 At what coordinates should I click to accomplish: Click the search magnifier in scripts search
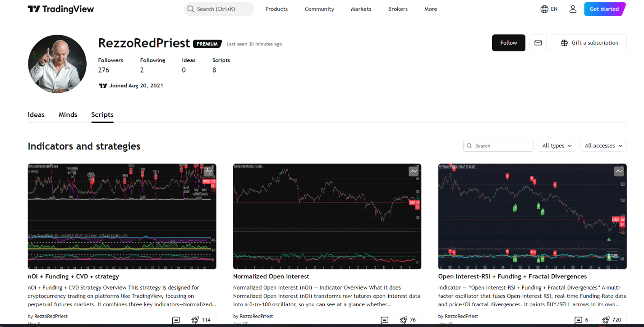[x=469, y=146]
